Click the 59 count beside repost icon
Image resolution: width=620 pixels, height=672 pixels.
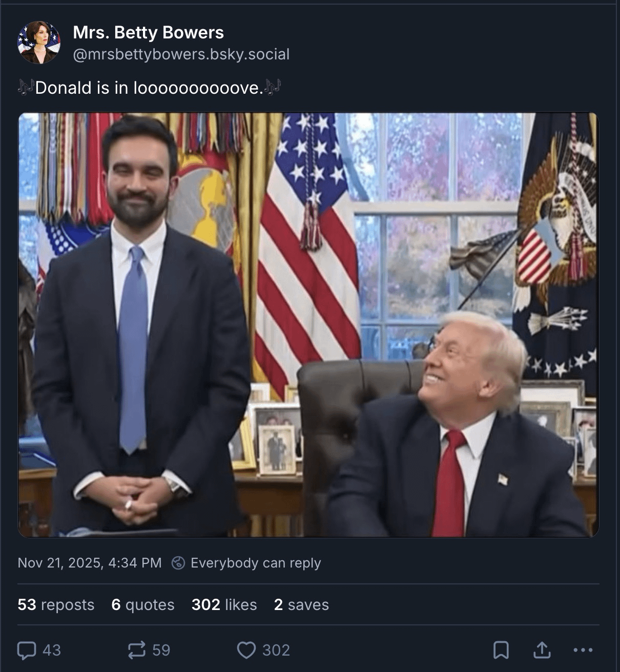point(161,650)
